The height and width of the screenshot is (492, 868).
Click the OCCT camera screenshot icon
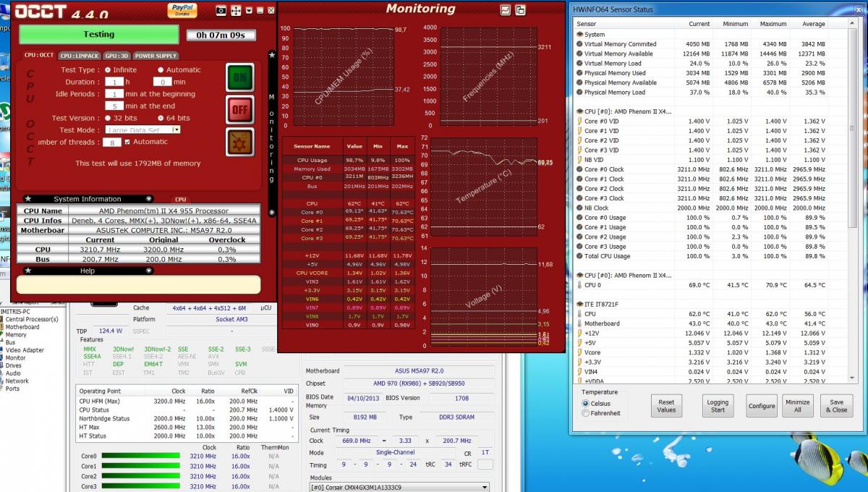coord(222,11)
